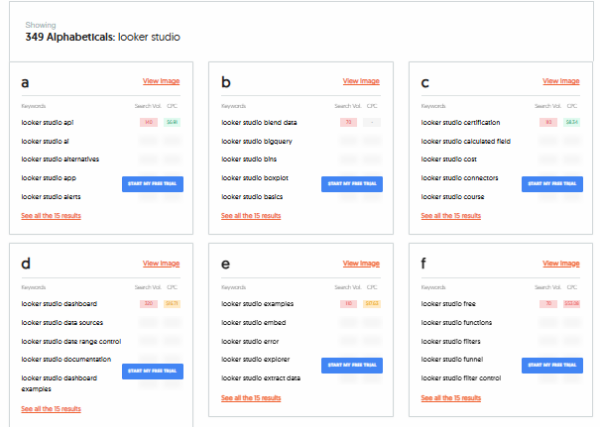This screenshot has height=427, width=600.
Task: Select keyword 'looker studio alerts'
Action: [x=51, y=197]
